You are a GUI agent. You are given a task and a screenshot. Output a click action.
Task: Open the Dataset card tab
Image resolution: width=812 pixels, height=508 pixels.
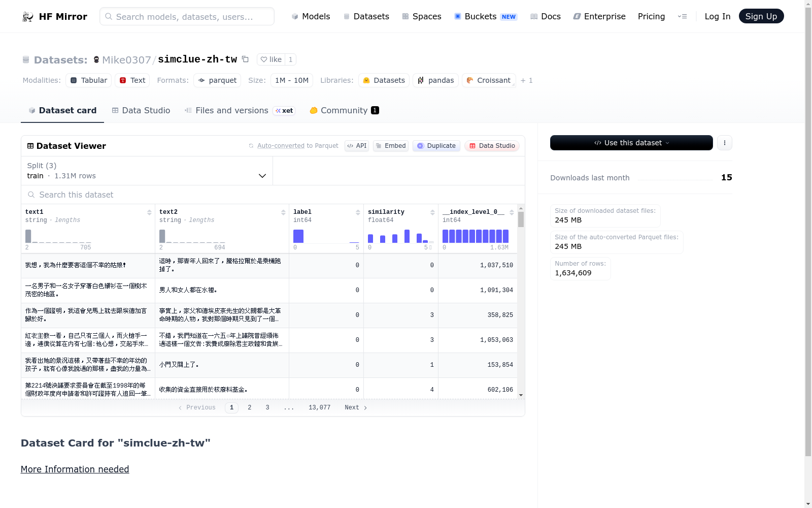coord(62,110)
